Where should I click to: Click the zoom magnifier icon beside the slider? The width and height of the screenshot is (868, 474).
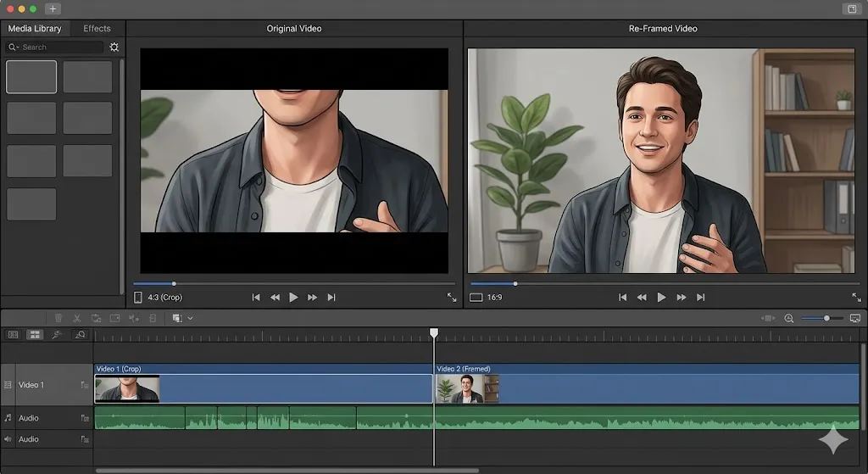point(789,318)
